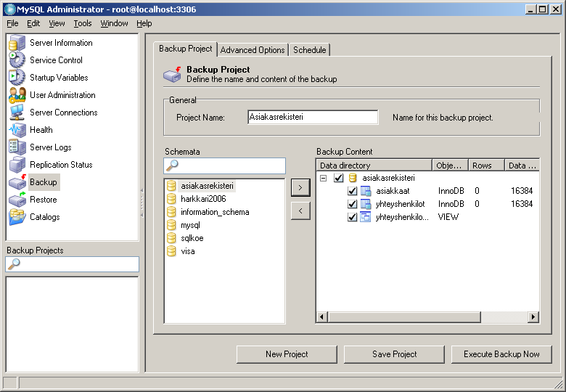Collapse the asiakasrekisteri tree node
Image resolution: width=566 pixels, height=392 pixels.
(x=324, y=178)
